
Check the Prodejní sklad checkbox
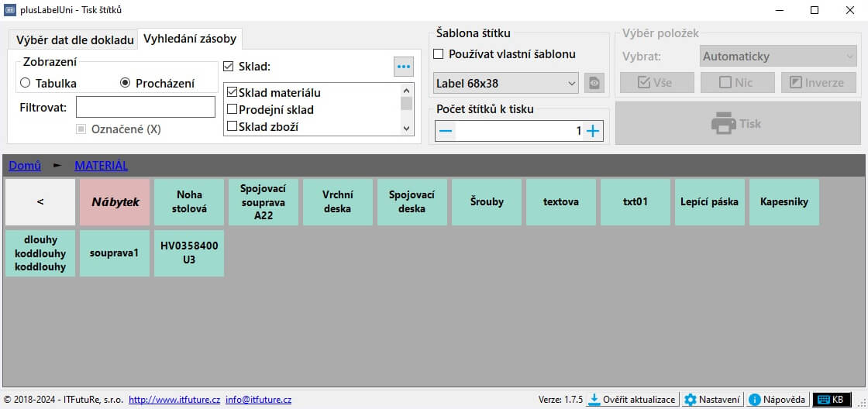[x=232, y=110]
